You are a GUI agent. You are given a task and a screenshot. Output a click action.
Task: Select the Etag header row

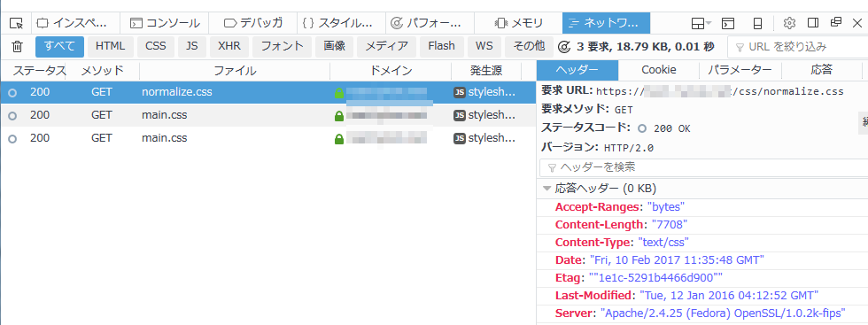tap(702, 277)
